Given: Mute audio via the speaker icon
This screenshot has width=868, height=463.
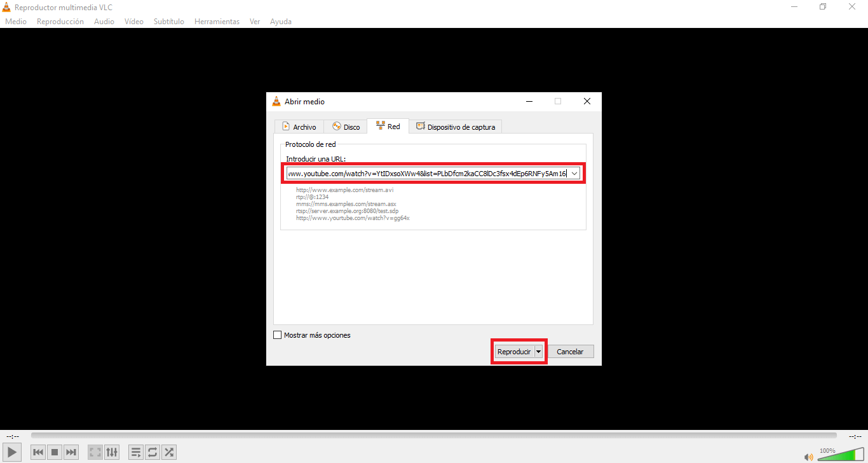Looking at the screenshot, I should (x=808, y=456).
